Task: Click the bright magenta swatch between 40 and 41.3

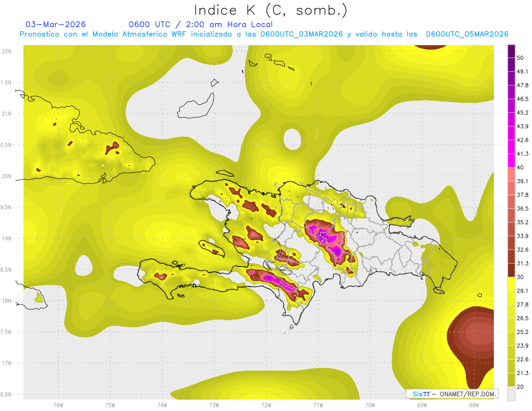Action: 511,160
